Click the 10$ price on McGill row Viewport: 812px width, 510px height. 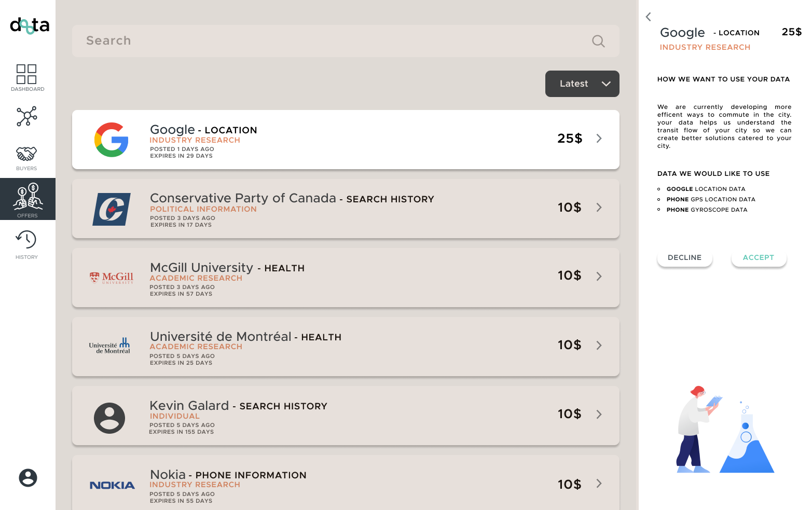tap(570, 275)
